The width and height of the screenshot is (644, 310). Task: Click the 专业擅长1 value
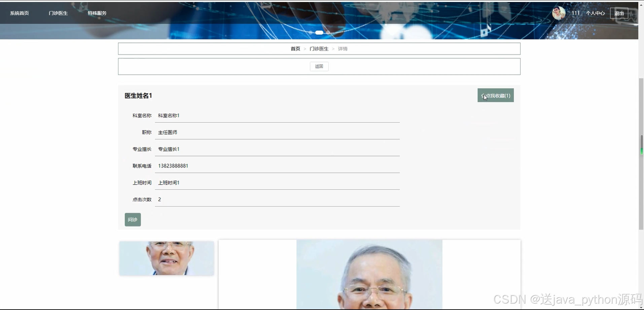click(169, 149)
